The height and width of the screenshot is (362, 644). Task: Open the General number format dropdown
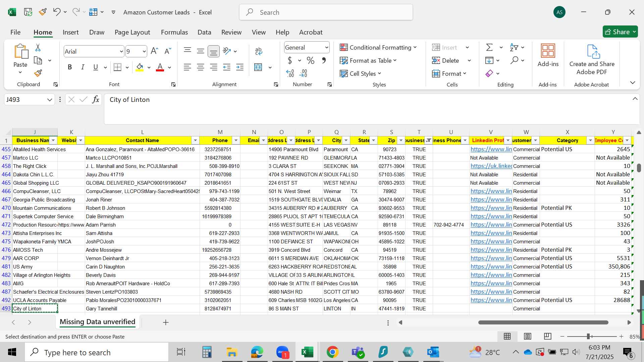326,47
